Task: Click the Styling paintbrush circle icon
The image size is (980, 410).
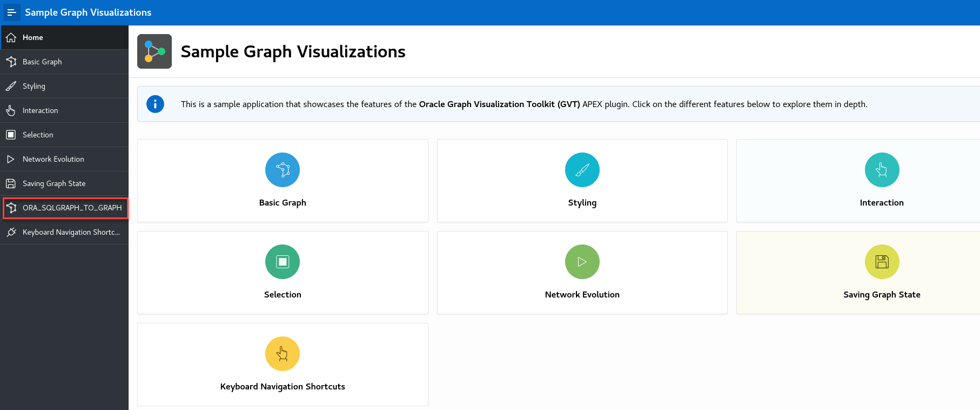Action: (582, 170)
